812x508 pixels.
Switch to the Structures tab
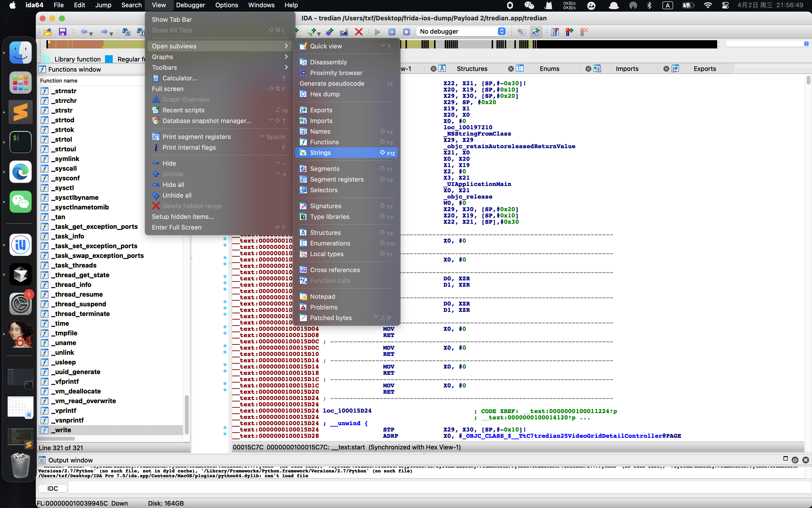pos(472,69)
